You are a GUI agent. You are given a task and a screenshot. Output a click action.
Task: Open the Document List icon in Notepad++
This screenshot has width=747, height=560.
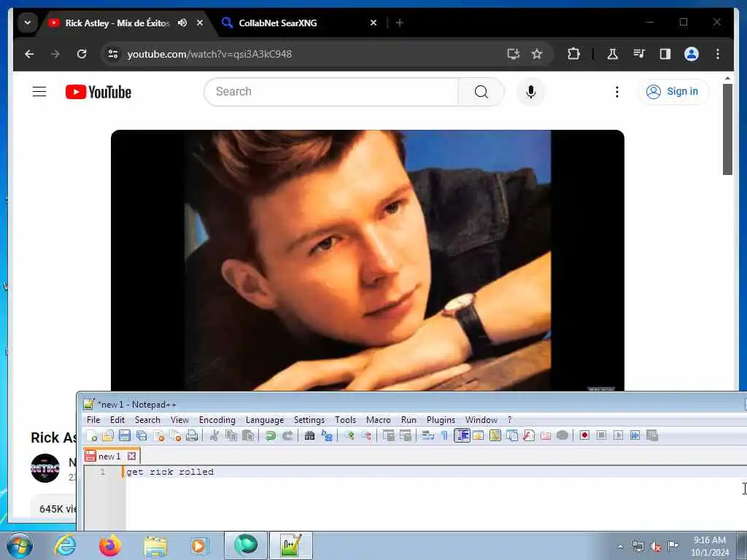(512, 435)
